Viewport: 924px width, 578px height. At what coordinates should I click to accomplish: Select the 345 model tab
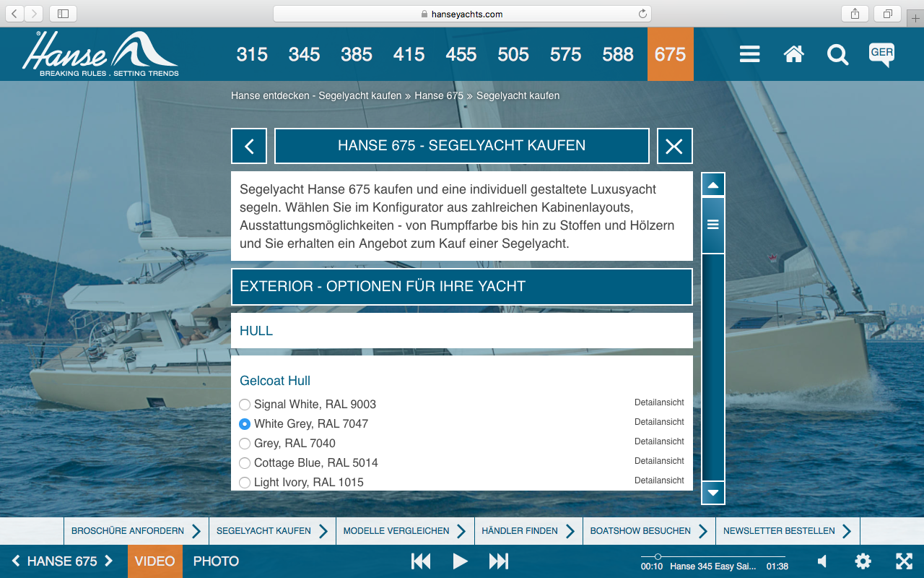pyautogui.click(x=304, y=54)
